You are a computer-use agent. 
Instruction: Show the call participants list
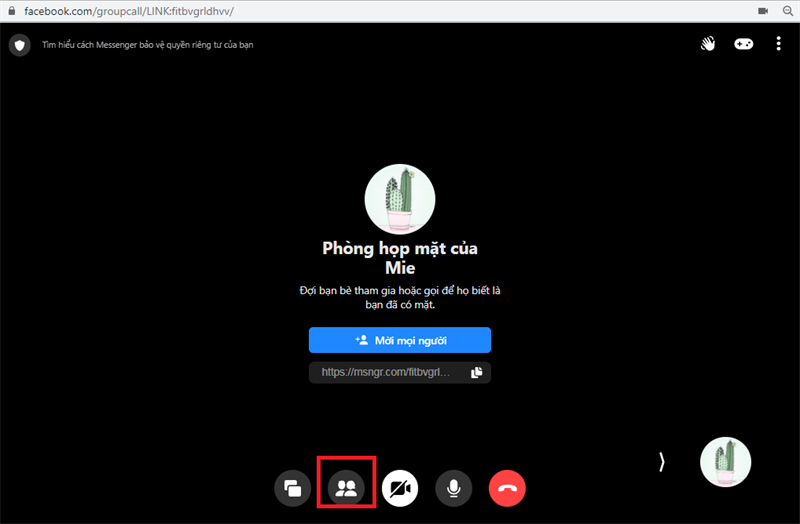[346, 488]
